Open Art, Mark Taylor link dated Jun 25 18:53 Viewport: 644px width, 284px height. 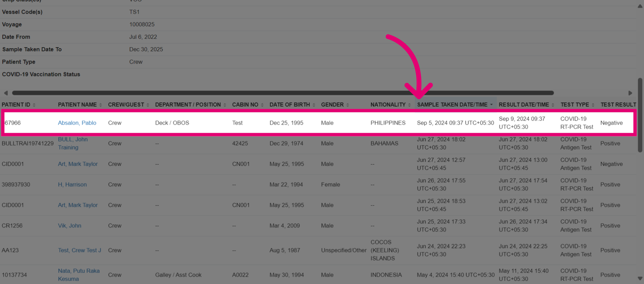[x=78, y=205]
